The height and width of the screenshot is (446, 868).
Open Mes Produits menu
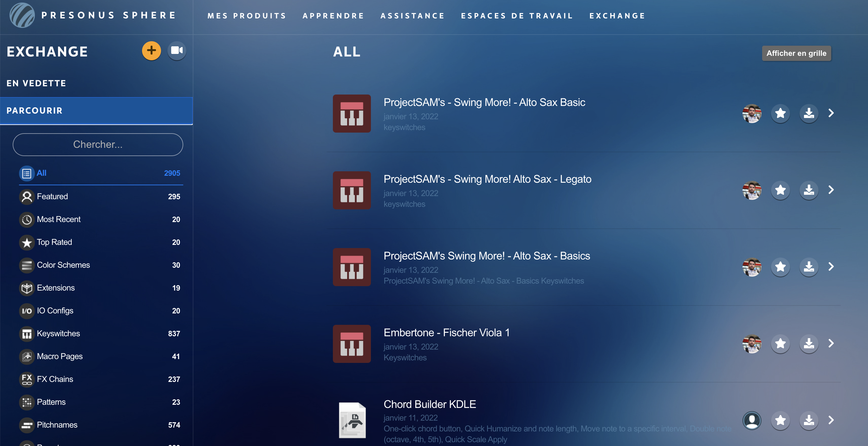(247, 16)
